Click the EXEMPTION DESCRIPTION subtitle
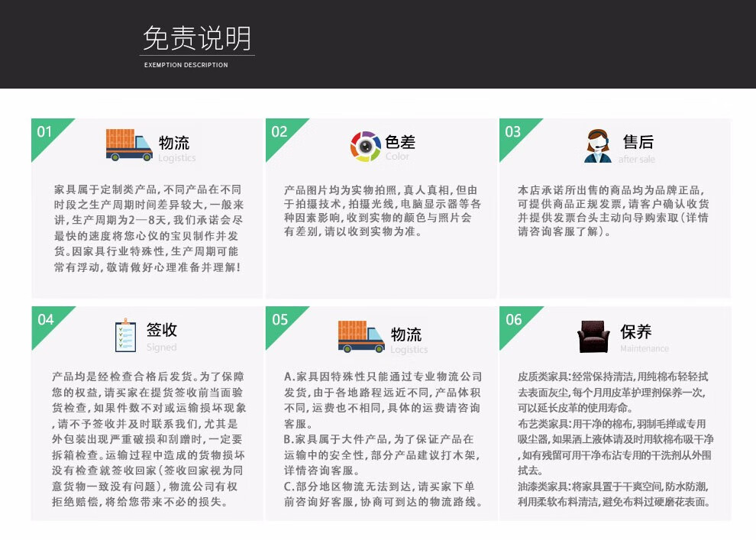This screenshot has width=756, height=540. (186, 65)
